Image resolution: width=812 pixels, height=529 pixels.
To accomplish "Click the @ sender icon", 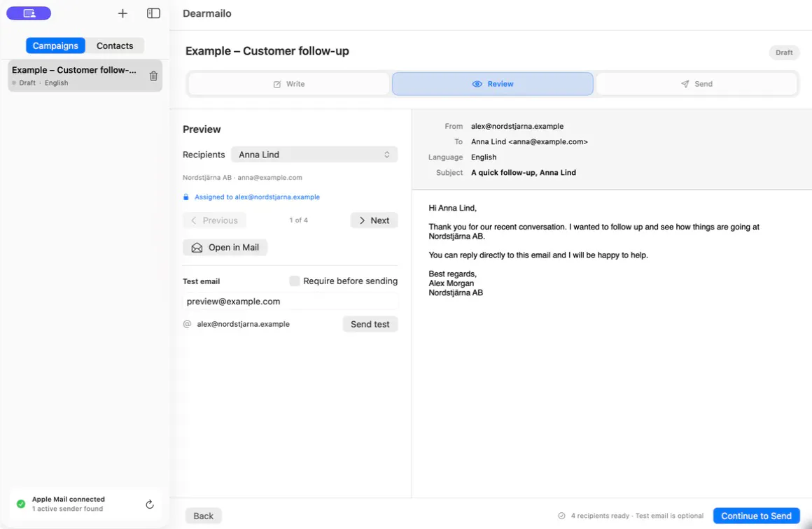I will (187, 324).
